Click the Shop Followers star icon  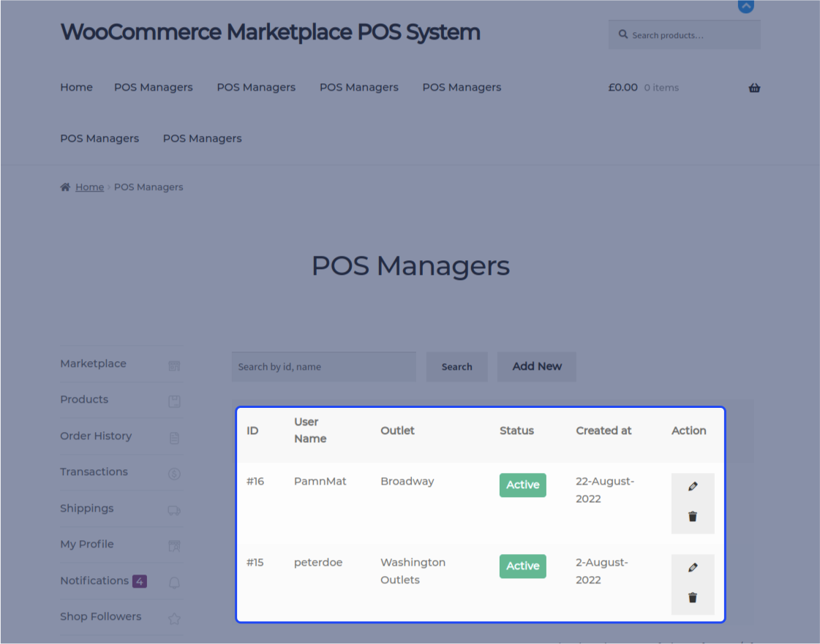coord(174,619)
